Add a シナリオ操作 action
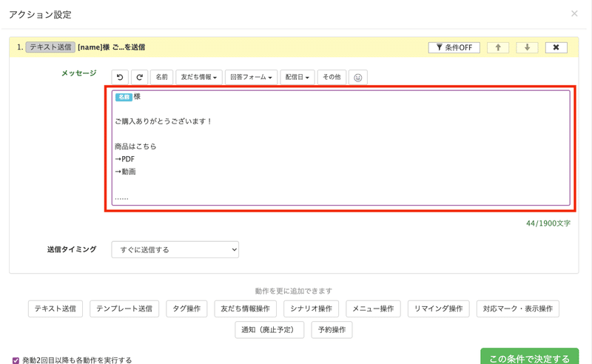Viewport: 592px width, 364px height. 311,309
